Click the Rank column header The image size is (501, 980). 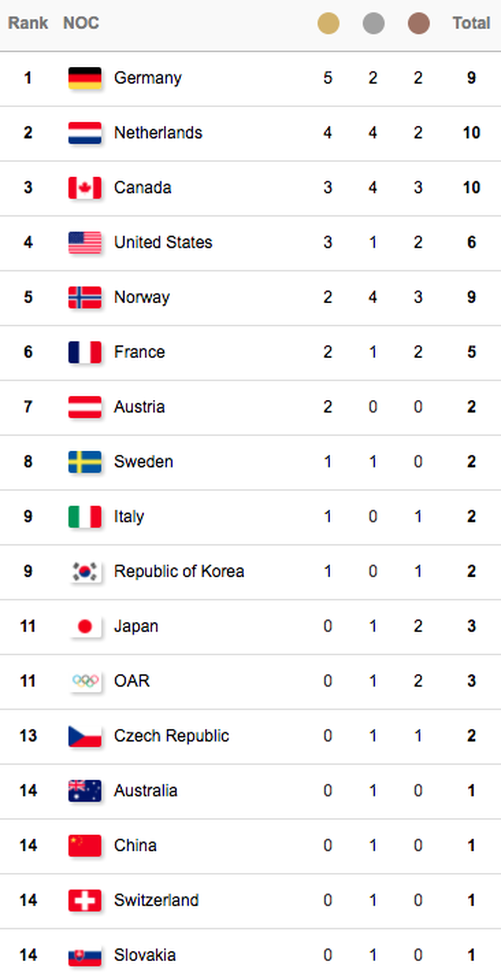(28, 23)
